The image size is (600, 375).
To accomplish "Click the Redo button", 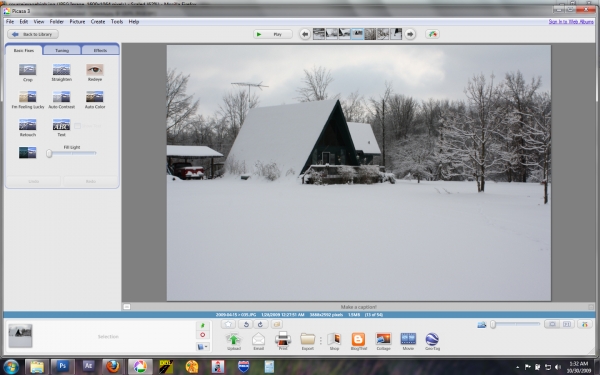I will [x=91, y=181].
